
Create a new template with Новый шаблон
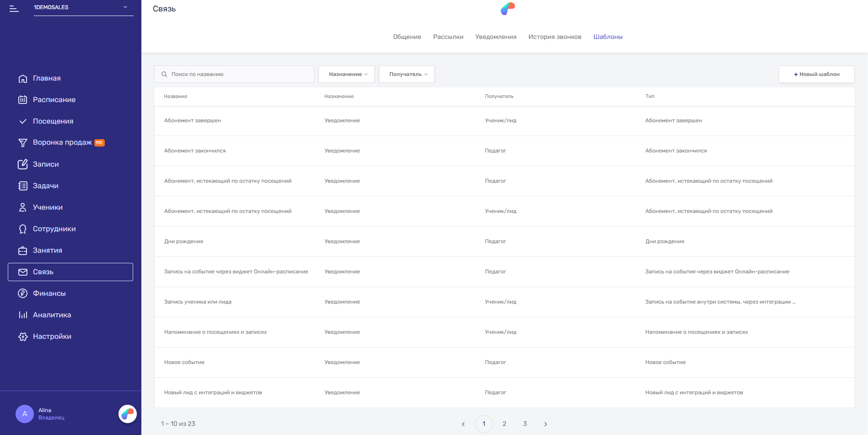[x=817, y=74]
